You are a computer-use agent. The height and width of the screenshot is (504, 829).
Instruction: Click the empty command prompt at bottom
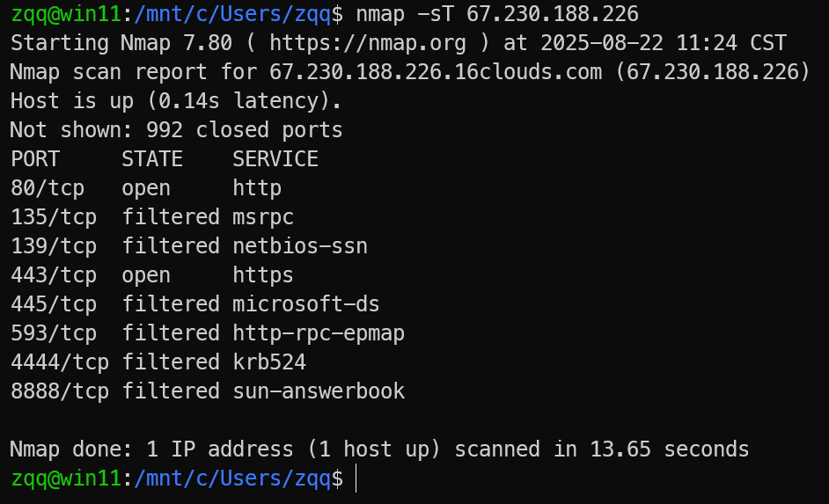click(356, 478)
